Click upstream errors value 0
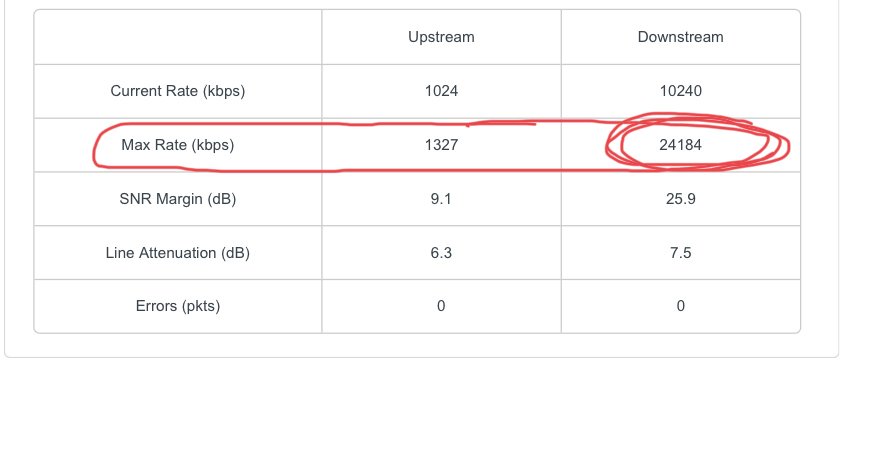 click(441, 306)
